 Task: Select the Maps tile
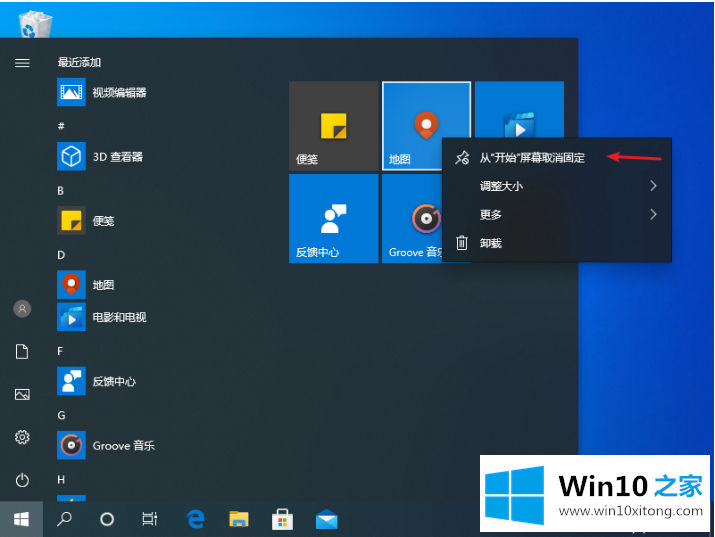point(412,126)
